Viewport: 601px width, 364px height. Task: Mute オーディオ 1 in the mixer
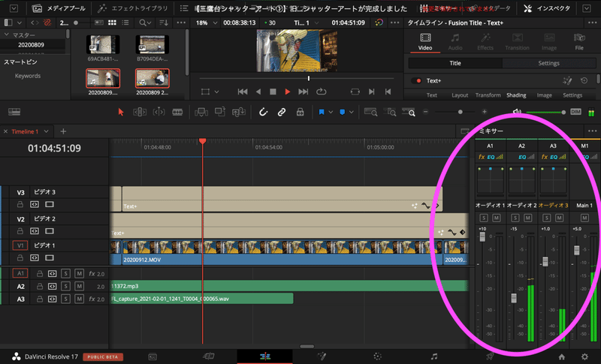tap(497, 218)
